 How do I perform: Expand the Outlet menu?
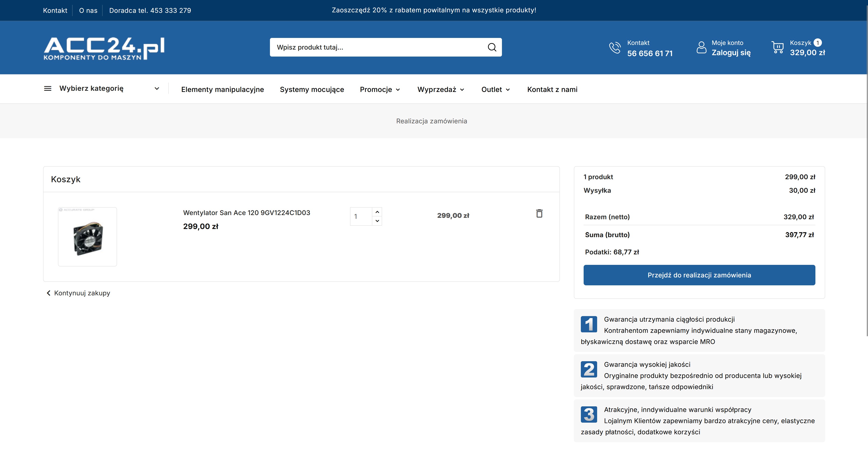tap(495, 89)
